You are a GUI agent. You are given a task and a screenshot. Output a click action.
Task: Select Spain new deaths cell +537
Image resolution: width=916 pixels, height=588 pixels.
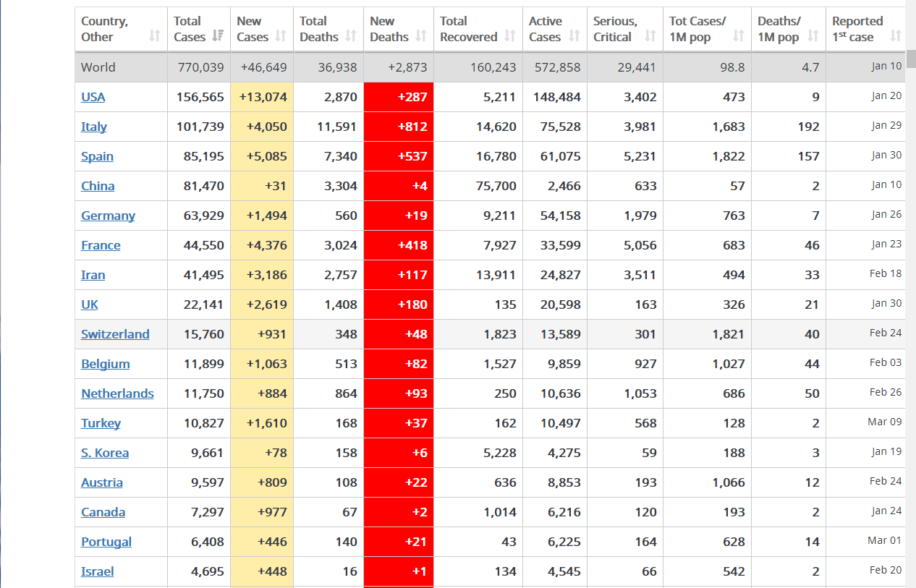[x=399, y=156]
